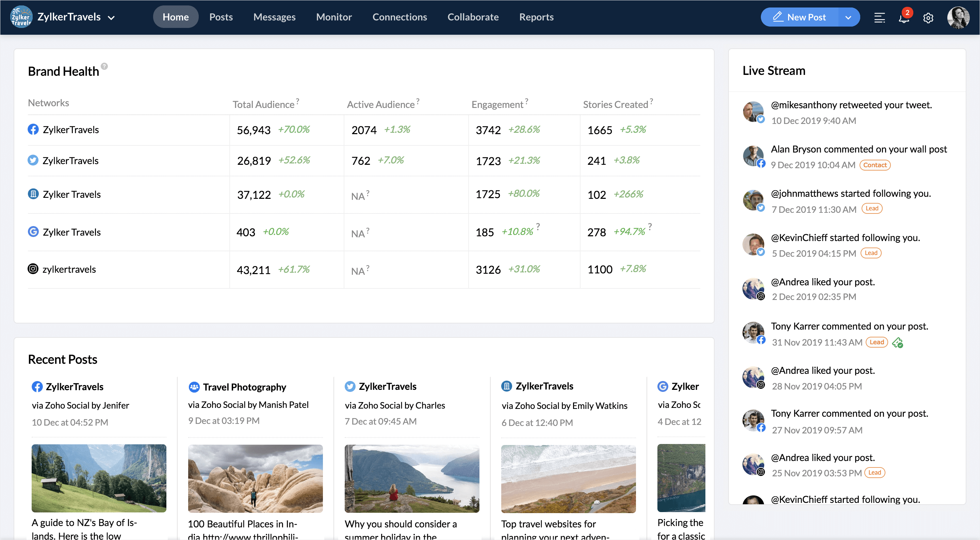Click Google icon in Zylker Travels row
This screenshot has height=540, width=980.
[33, 232]
